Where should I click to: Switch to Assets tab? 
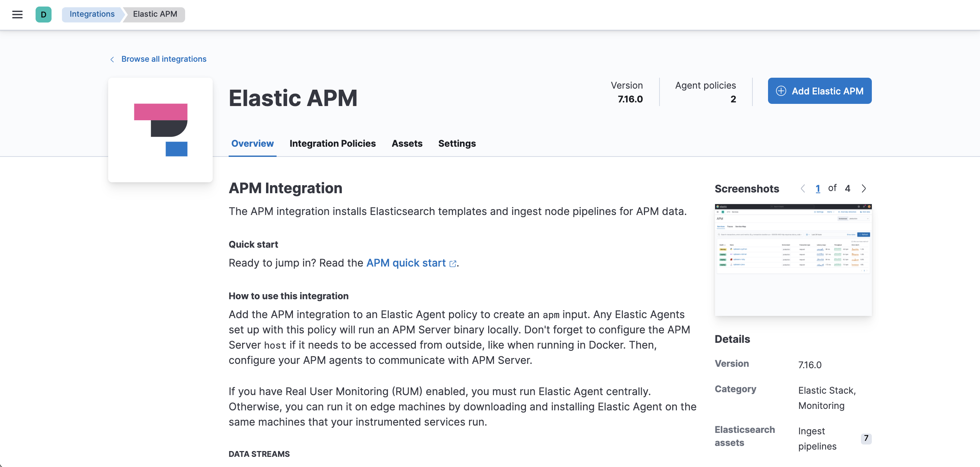(x=407, y=143)
